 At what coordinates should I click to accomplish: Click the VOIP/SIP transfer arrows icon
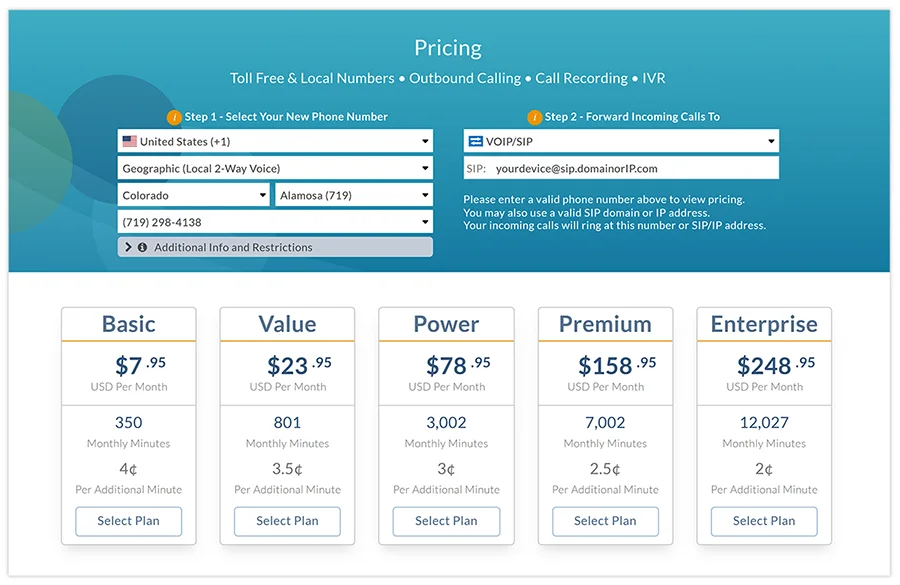click(x=475, y=141)
